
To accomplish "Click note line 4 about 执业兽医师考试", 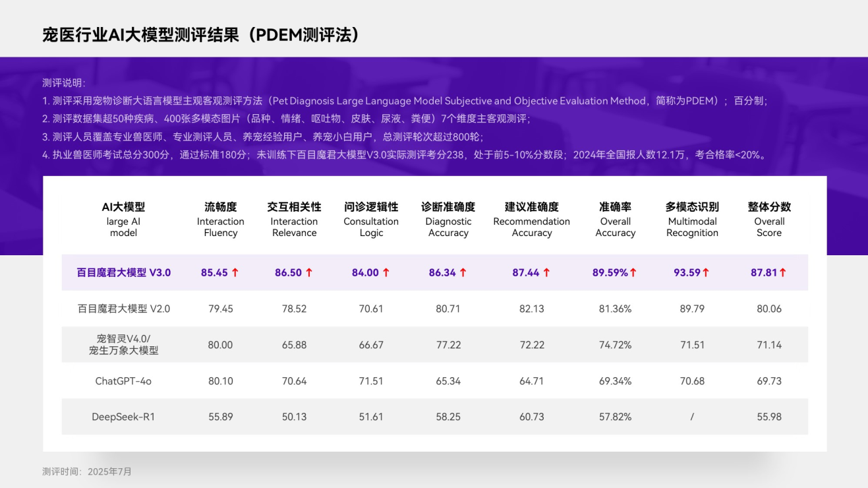I will click(404, 155).
